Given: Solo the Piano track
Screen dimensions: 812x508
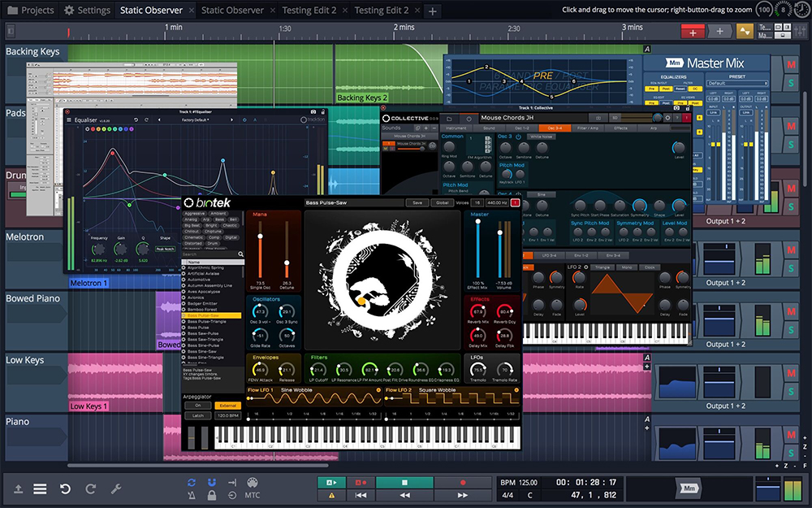Looking at the screenshot, I should [x=791, y=453].
